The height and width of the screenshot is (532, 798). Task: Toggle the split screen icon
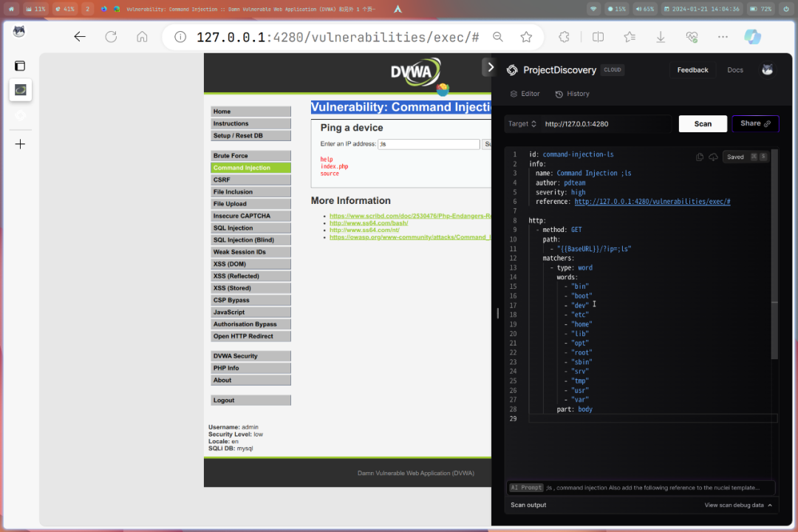tap(598, 37)
